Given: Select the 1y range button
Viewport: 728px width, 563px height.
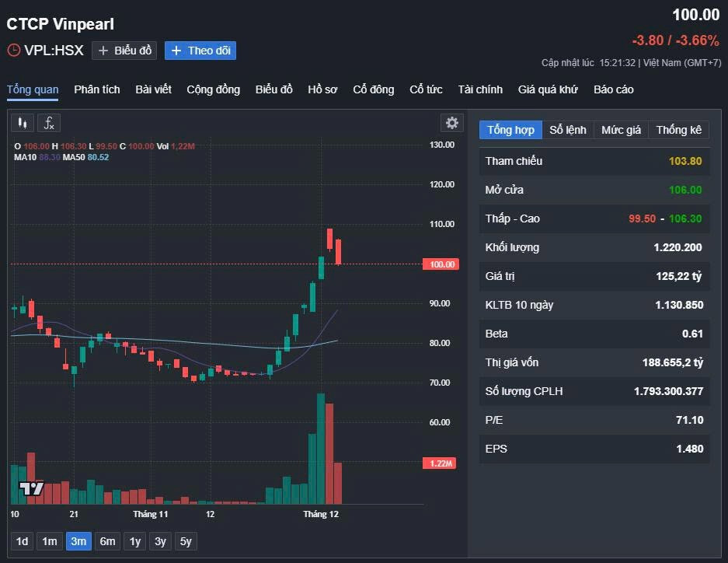Looking at the screenshot, I should tap(135, 541).
